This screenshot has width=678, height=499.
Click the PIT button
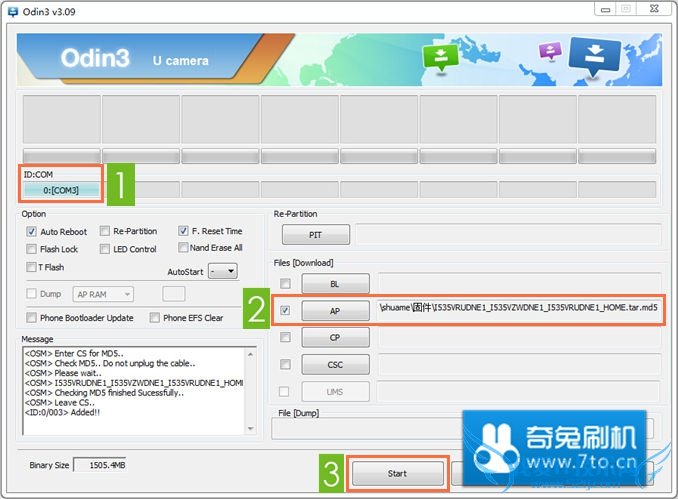point(316,234)
